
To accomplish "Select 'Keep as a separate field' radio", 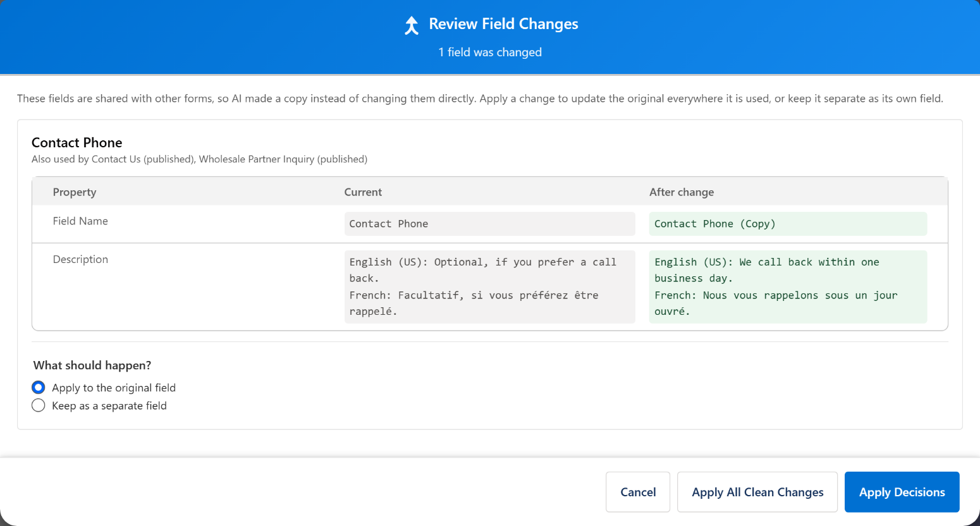I will (x=39, y=405).
